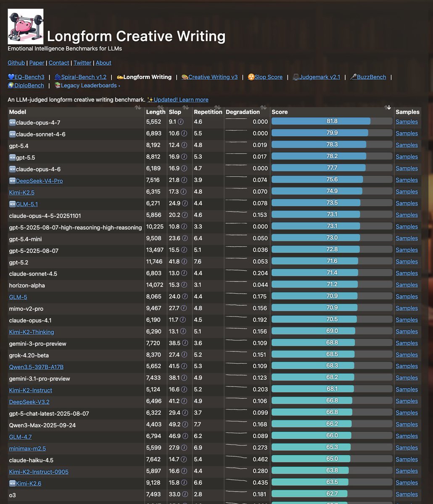Switch to Creative Writing v3 tab
433x504 pixels.
click(x=209, y=77)
